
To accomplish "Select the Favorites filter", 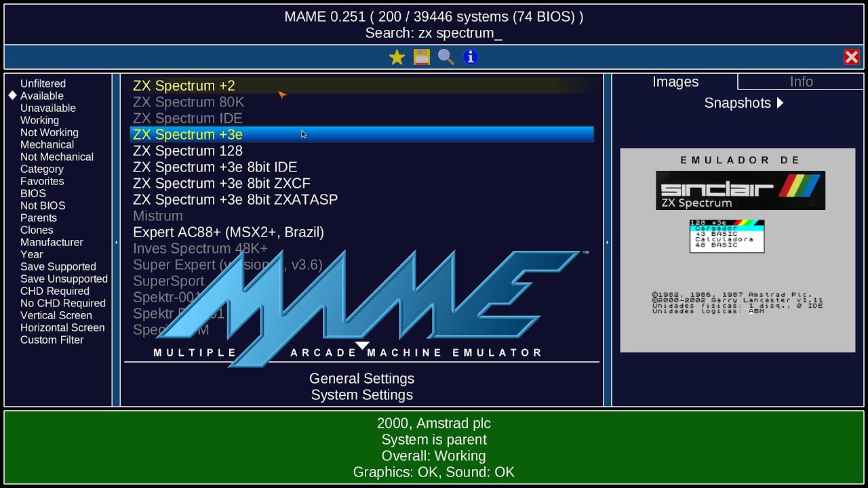I will pyautogui.click(x=42, y=182).
